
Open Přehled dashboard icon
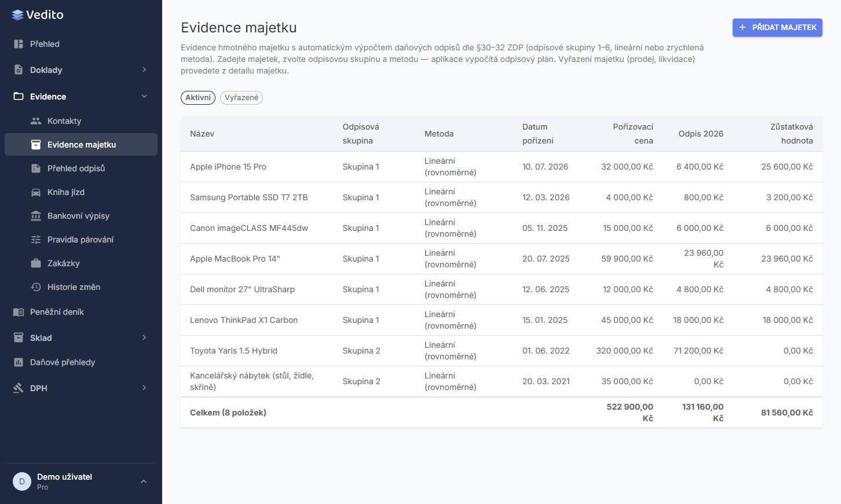click(x=19, y=44)
